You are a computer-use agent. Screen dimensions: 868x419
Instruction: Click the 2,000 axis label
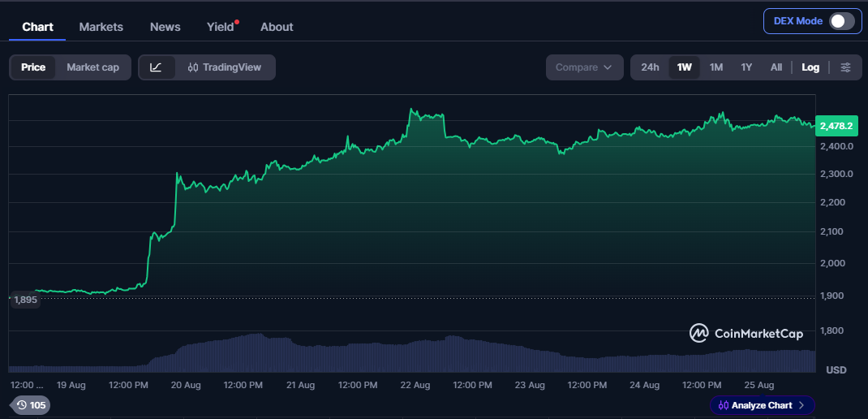coord(832,263)
